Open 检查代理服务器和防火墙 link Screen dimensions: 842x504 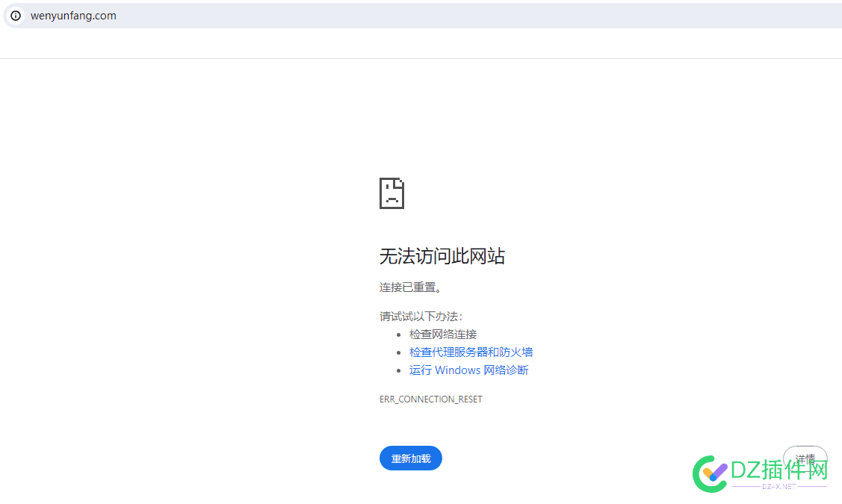coord(471,352)
